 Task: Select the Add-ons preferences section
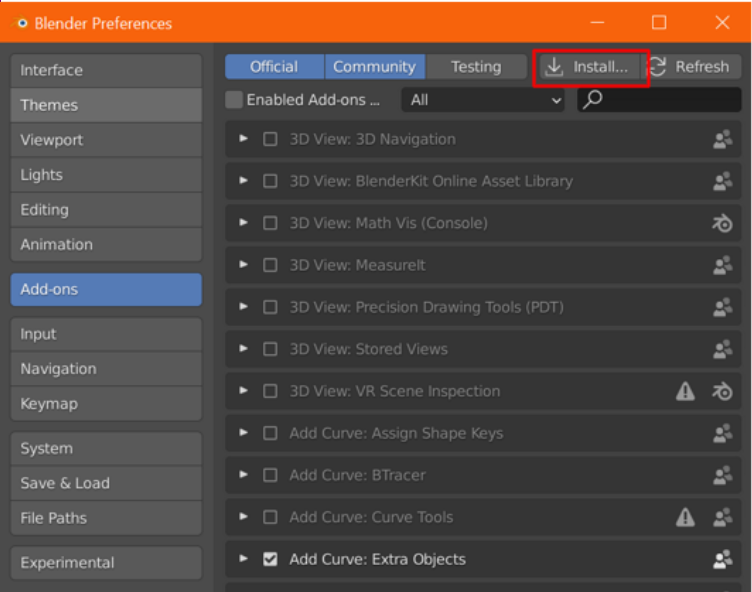106,290
